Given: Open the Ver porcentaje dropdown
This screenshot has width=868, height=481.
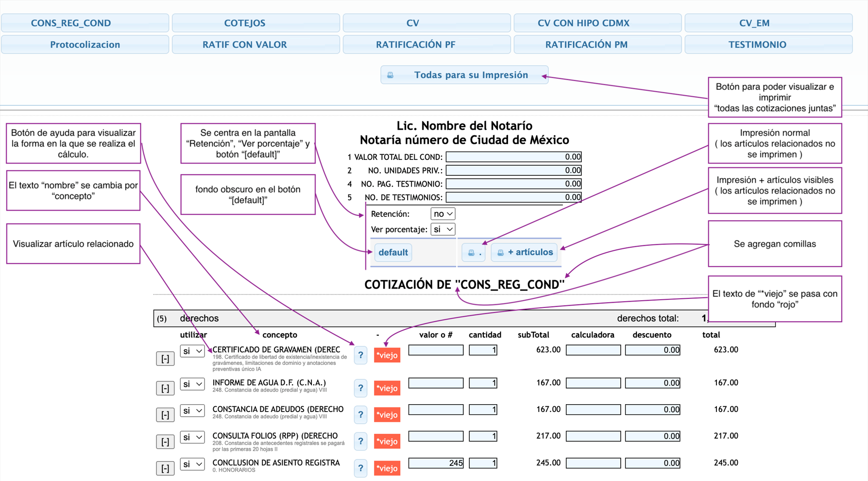Looking at the screenshot, I should pyautogui.click(x=443, y=229).
